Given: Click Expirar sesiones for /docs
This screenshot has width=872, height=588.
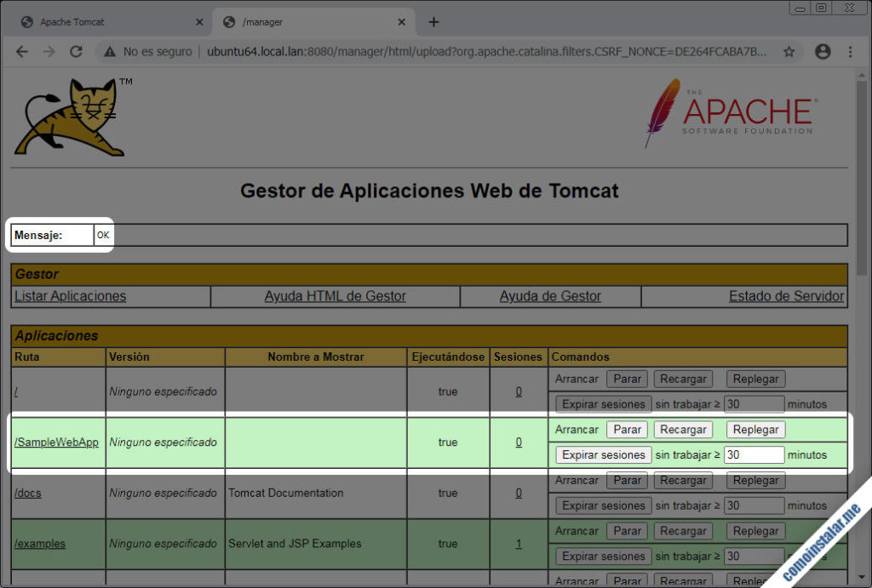Looking at the screenshot, I should pyautogui.click(x=604, y=505).
